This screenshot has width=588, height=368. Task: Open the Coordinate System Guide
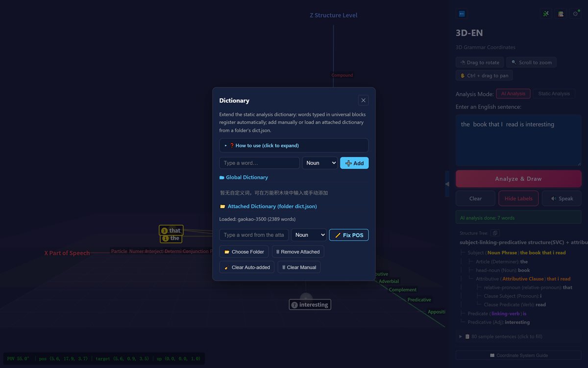(518, 355)
